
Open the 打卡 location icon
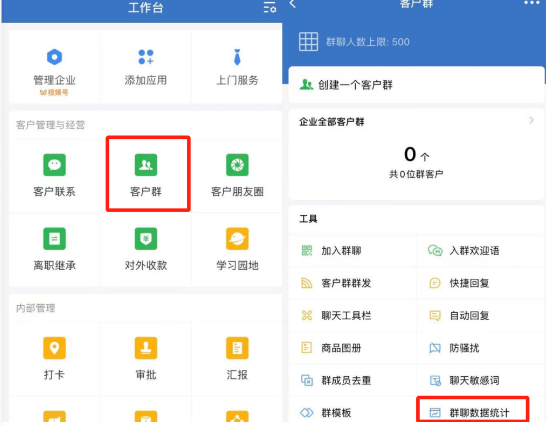click(x=54, y=348)
